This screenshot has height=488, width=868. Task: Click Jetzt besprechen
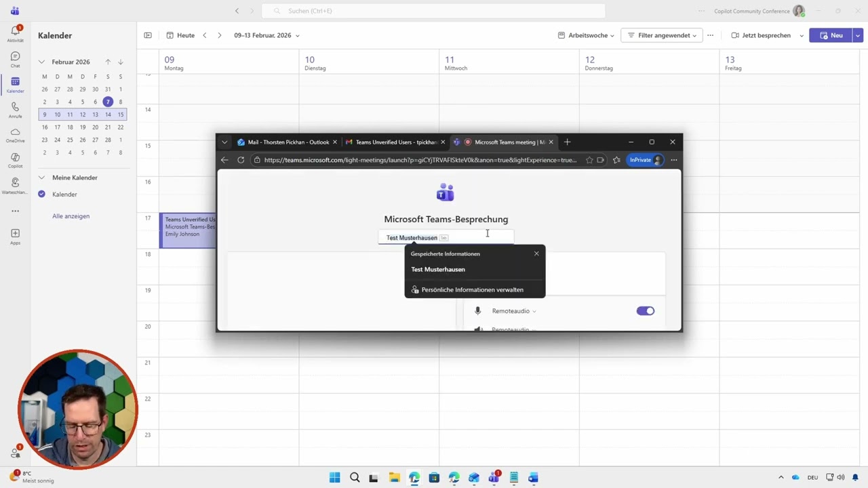point(761,35)
